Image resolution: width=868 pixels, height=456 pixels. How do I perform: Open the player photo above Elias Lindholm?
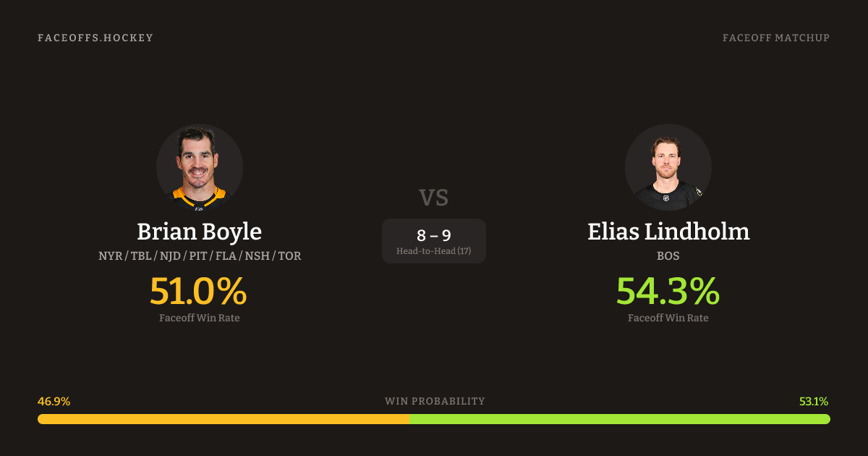point(668,167)
